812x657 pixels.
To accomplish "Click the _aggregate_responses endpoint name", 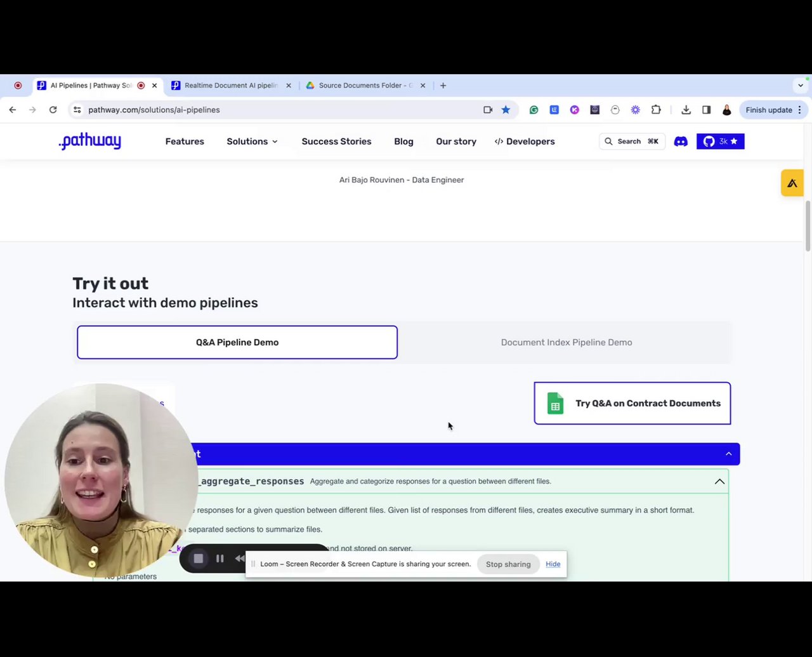I will tap(251, 481).
